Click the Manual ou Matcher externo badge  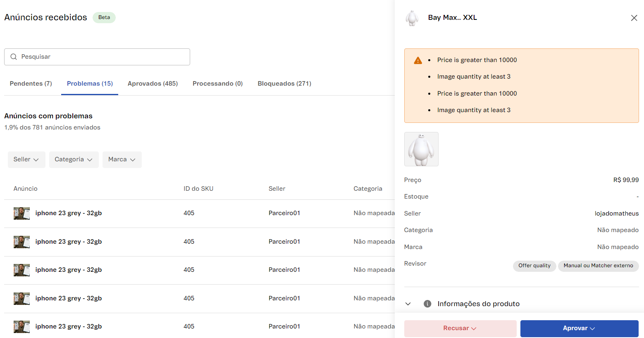pos(598,266)
